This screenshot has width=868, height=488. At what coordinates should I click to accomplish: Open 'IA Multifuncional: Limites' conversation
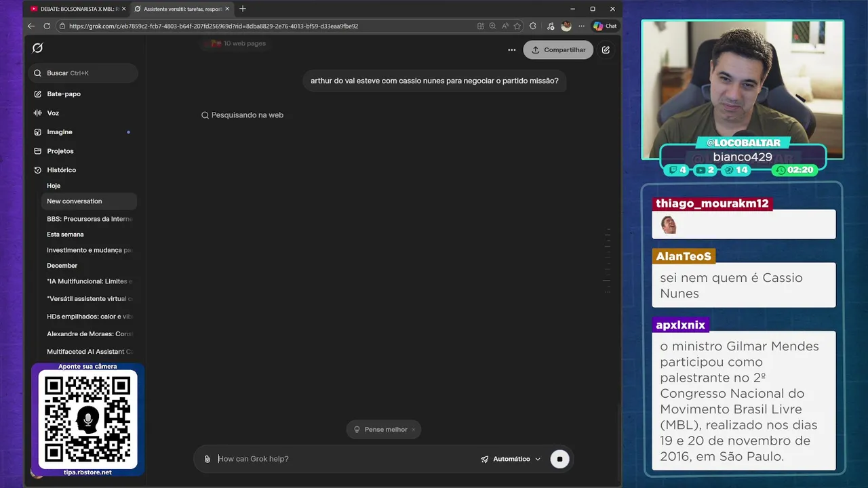[x=89, y=281]
